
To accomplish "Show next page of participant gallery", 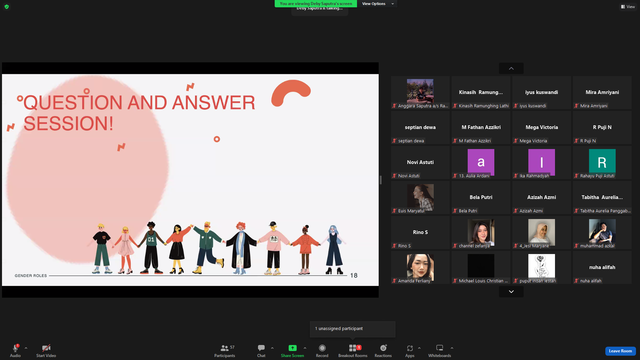I will click(511, 291).
